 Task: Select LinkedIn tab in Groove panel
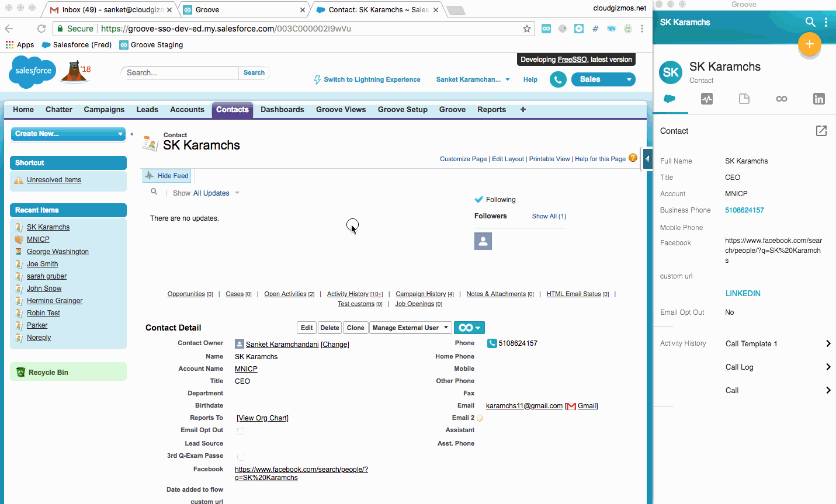click(819, 99)
